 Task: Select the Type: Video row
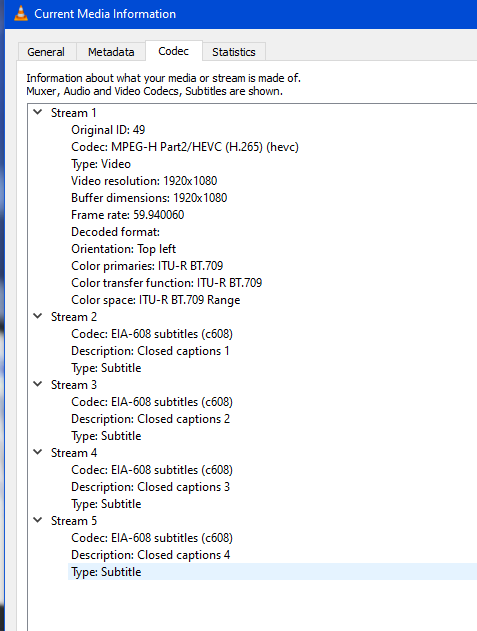101,164
